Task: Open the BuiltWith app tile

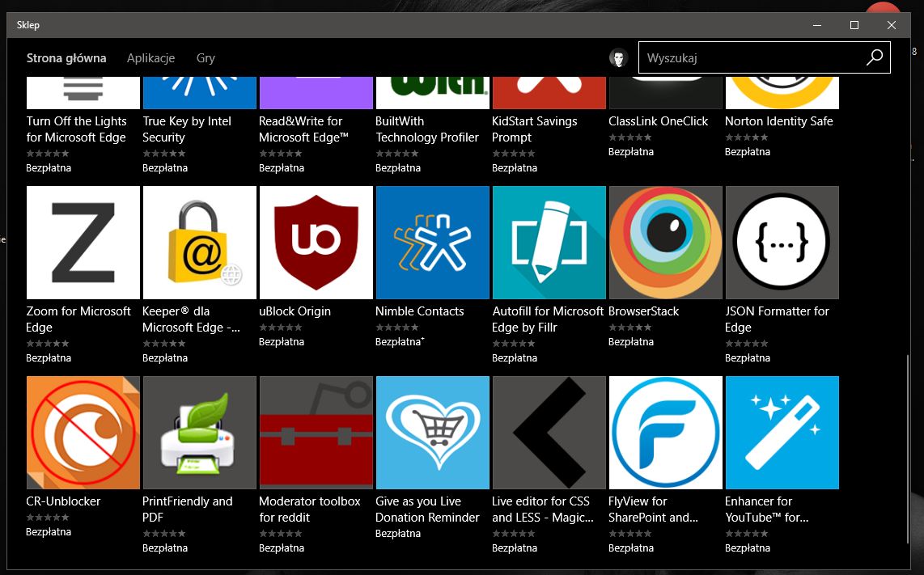Action: 433,93
